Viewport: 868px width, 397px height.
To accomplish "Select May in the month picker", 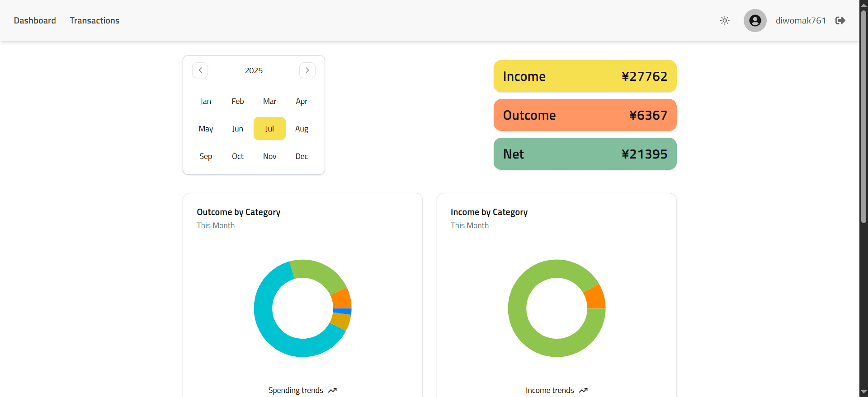I will (x=206, y=129).
